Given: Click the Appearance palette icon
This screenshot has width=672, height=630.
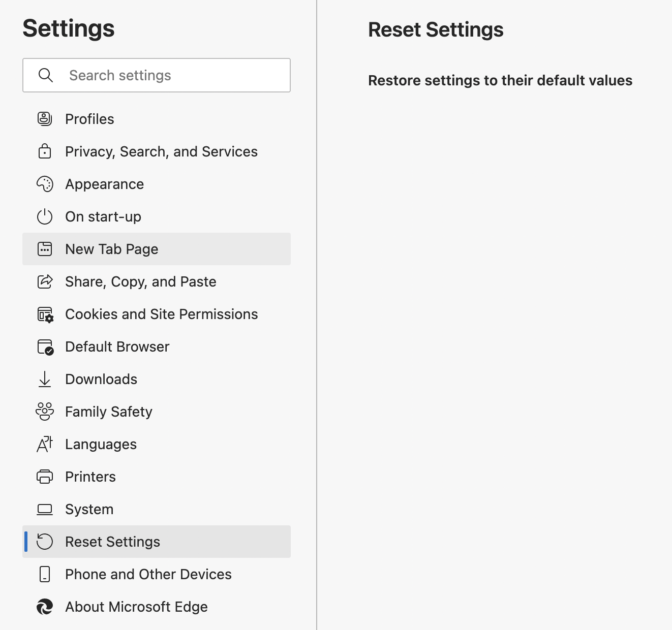Looking at the screenshot, I should (x=45, y=184).
